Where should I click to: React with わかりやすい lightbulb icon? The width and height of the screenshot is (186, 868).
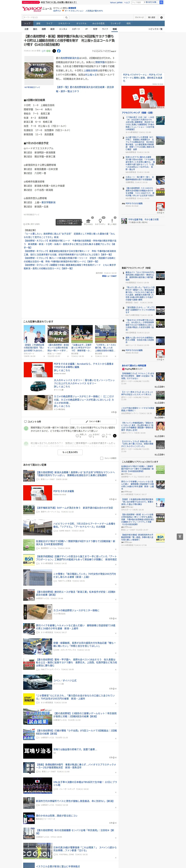100,221
